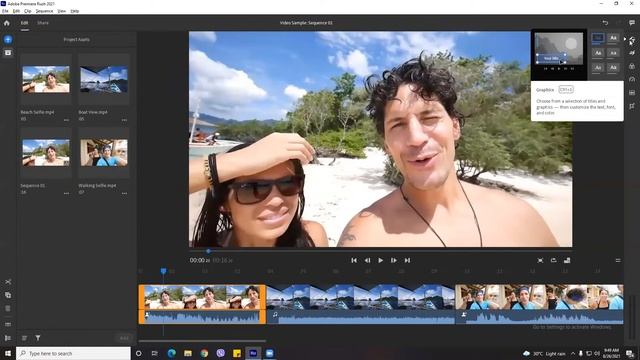This screenshot has width=640, height=360.
Task: Go to the Home screen icon
Action: (x=7, y=23)
